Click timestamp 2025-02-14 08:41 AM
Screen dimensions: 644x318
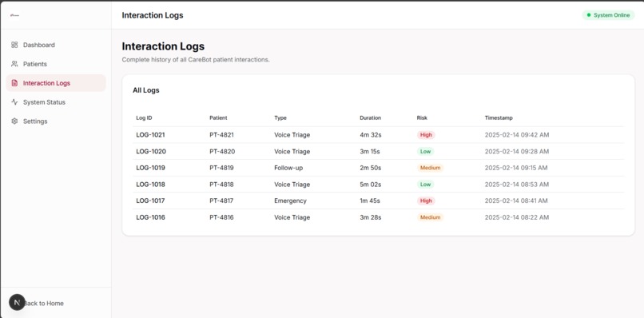point(516,201)
